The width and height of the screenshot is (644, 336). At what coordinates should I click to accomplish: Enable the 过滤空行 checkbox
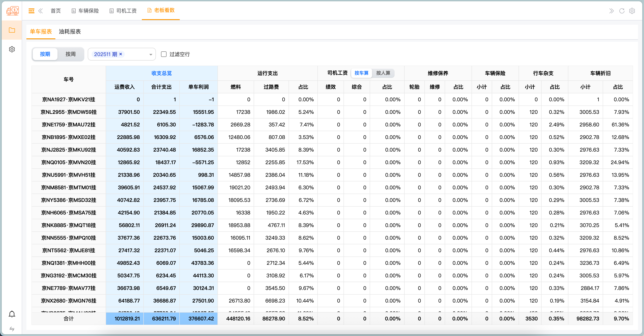pyautogui.click(x=164, y=54)
